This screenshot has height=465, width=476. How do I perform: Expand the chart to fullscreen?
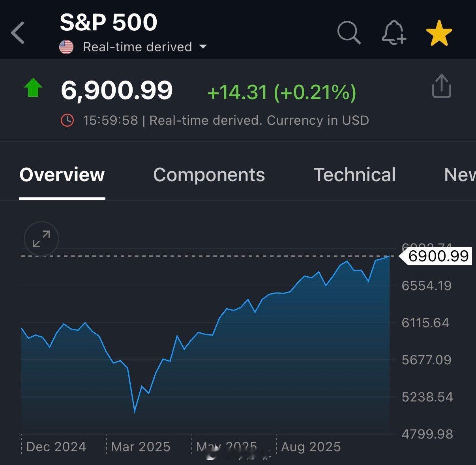click(x=41, y=239)
